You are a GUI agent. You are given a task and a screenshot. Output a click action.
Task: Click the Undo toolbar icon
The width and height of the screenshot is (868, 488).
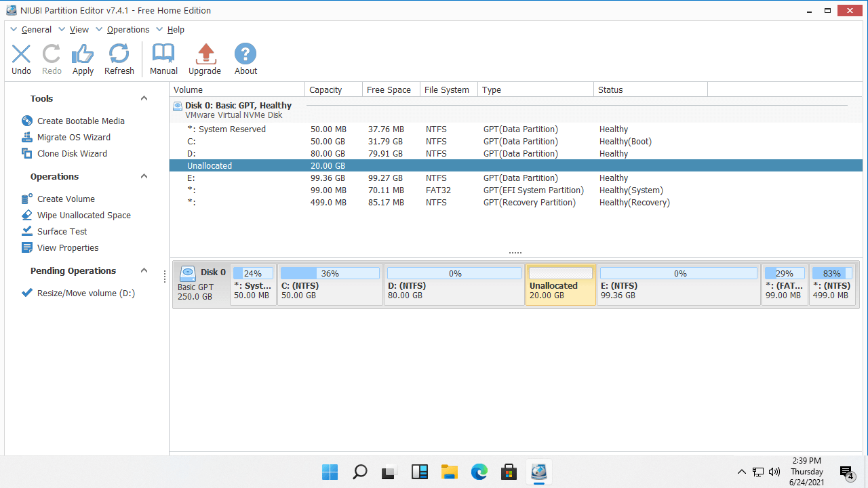click(x=21, y=55)
